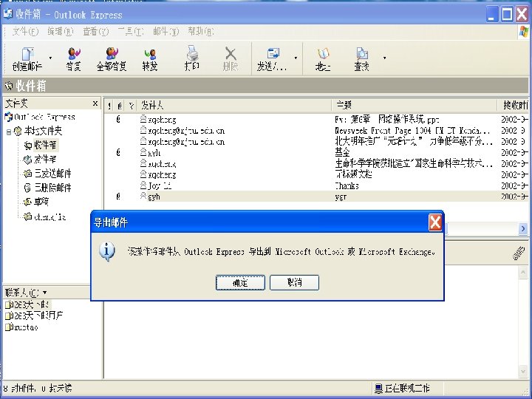The image size is (532, 399).
Task: Open the dropdown arrow next to 发送/接收
Action: click(x=296, y=58)
